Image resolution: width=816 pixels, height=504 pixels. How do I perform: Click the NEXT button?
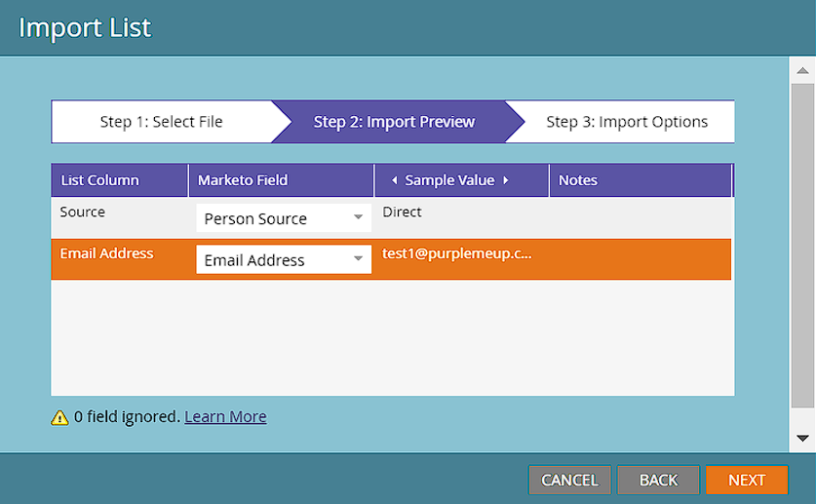pos(747,480)
